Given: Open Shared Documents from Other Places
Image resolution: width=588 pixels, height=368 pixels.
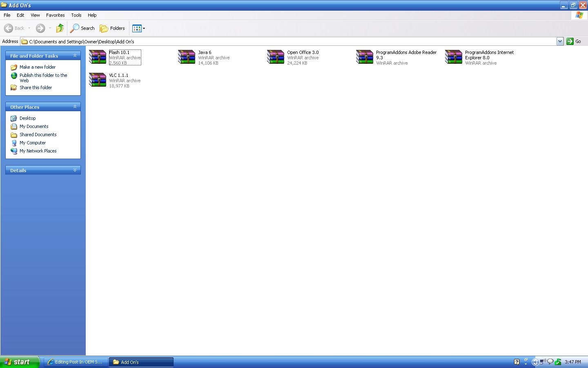Looking at the screenshot, I should pos(38,135).
